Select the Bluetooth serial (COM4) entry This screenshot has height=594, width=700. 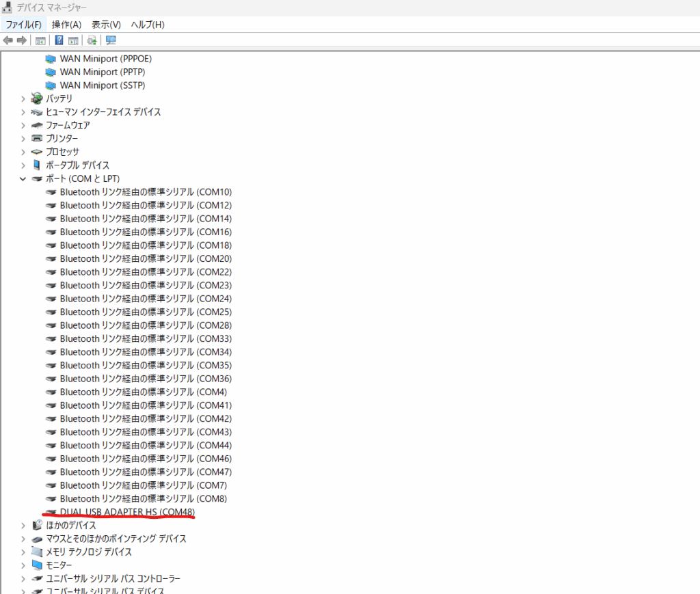144,392
